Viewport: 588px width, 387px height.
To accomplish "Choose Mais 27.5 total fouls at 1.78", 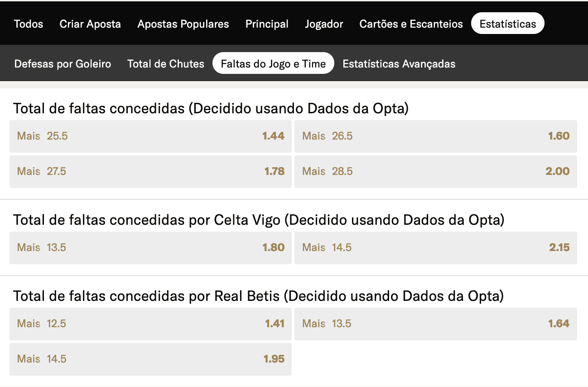I will [150, 171].
